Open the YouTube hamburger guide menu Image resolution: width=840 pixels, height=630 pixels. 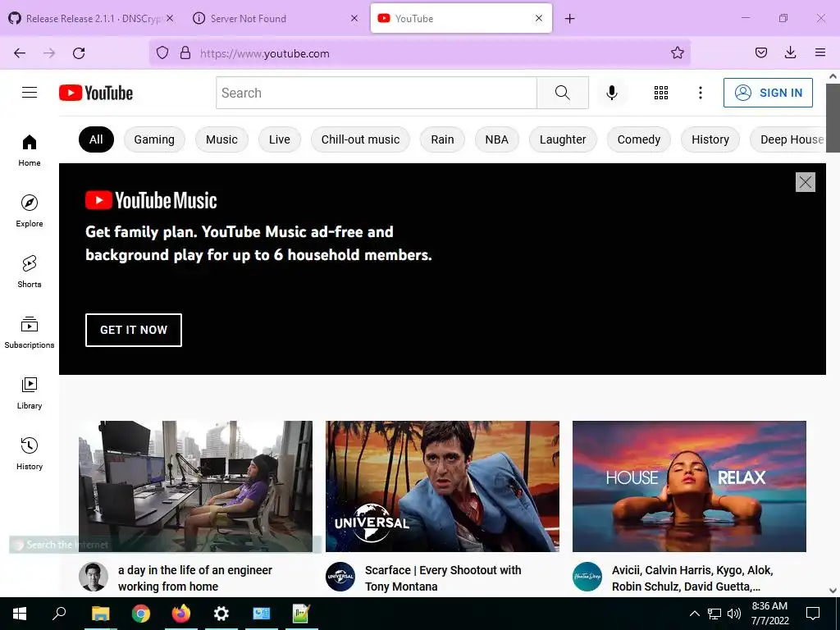[x=30, y=93]
